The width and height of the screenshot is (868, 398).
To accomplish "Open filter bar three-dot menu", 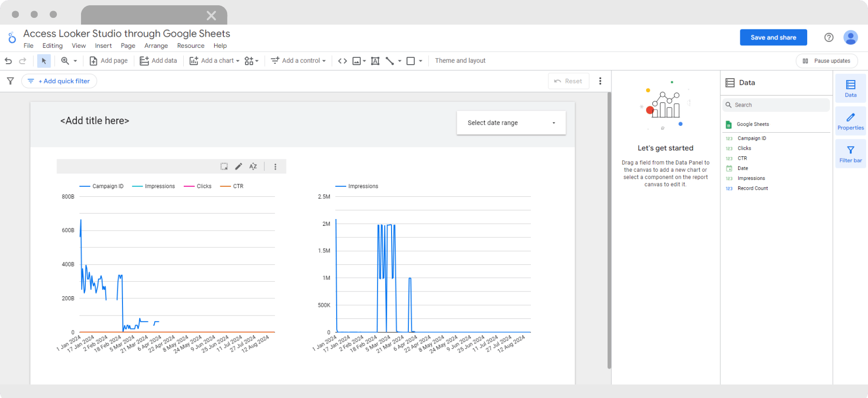I will click(x=600, y=81).
